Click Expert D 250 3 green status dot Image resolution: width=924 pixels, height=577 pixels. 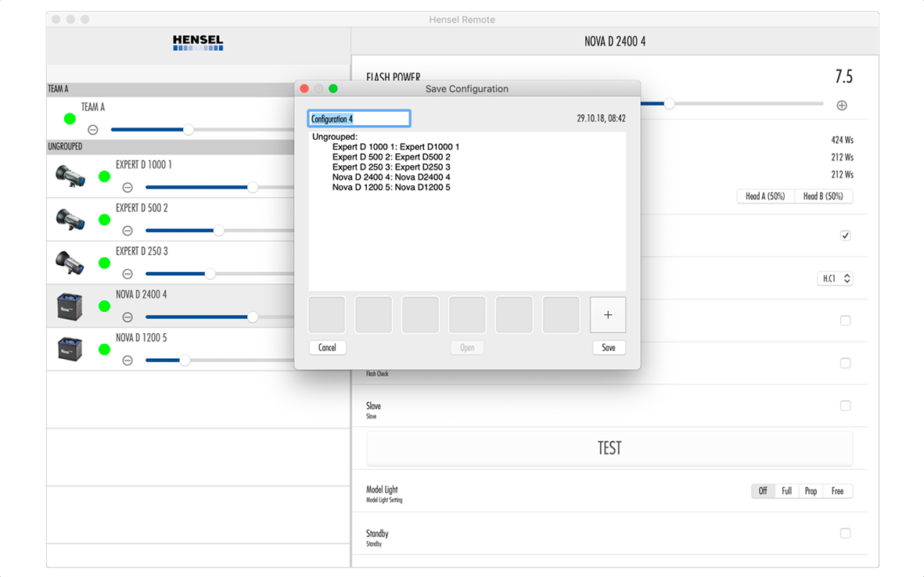(104, 263)
